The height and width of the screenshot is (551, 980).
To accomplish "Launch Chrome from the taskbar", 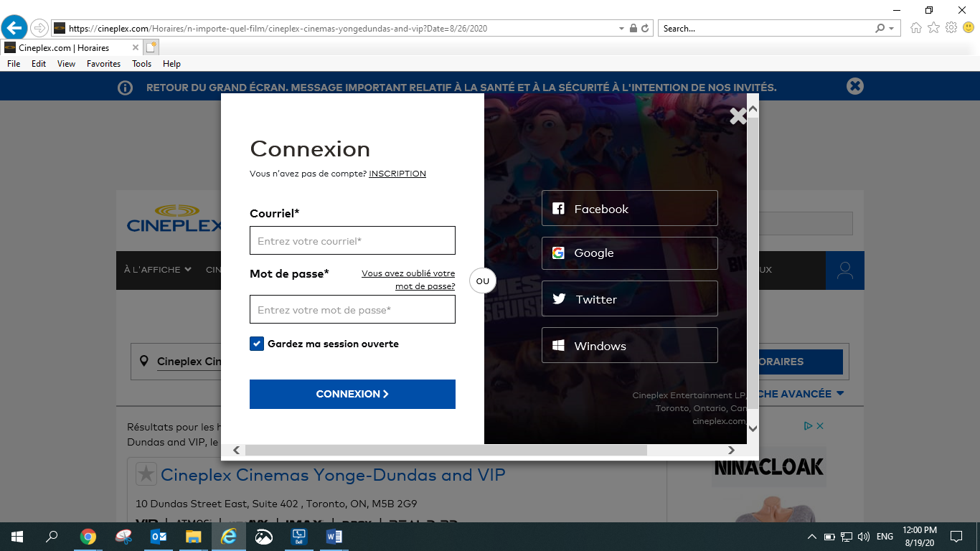I will pyautogui.click(x=88, y=537).
